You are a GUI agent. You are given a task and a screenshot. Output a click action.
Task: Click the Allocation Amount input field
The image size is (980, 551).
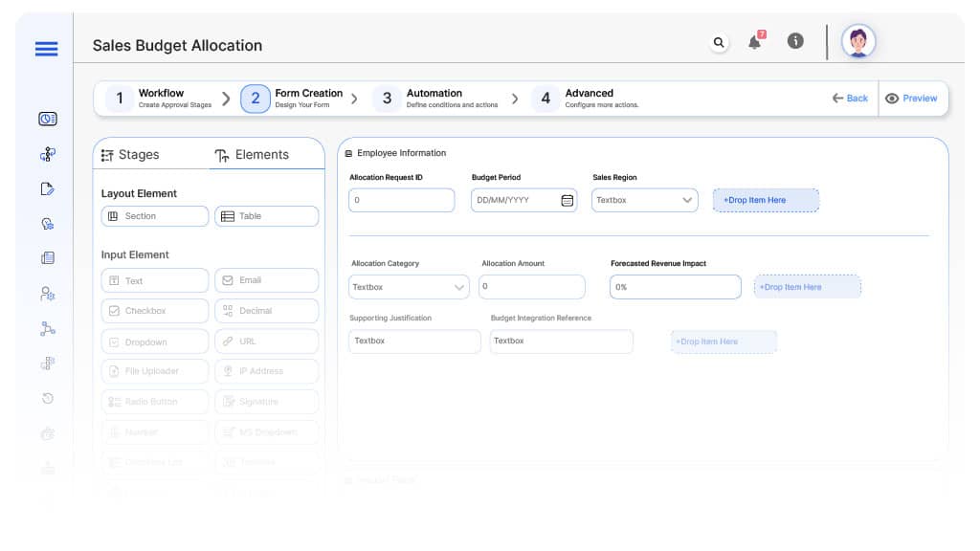point(532,287)
